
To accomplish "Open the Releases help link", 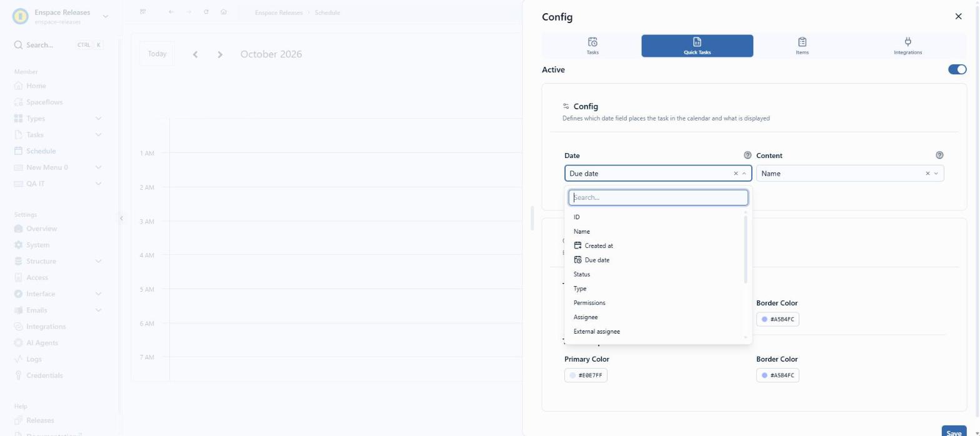I will pyautogui.click(x=40, y=420).
